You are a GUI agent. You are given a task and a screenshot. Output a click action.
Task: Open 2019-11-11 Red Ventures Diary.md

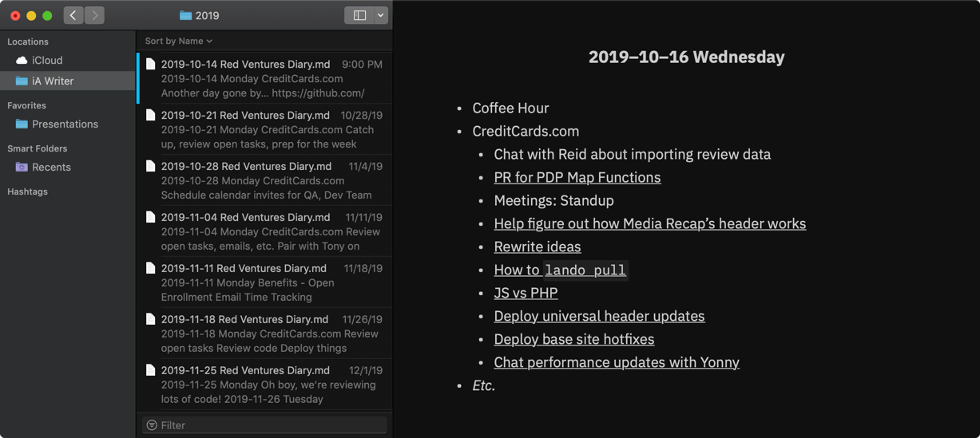click(264, 282)
